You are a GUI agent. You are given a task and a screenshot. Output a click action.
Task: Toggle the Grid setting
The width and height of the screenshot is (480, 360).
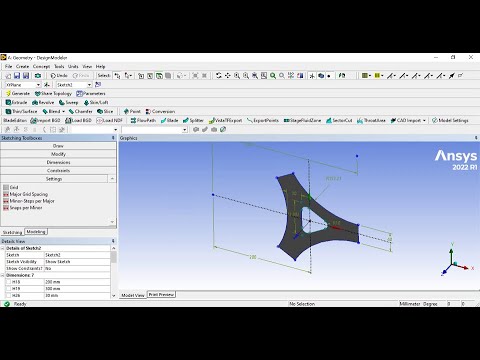click(x=11, y=187)
